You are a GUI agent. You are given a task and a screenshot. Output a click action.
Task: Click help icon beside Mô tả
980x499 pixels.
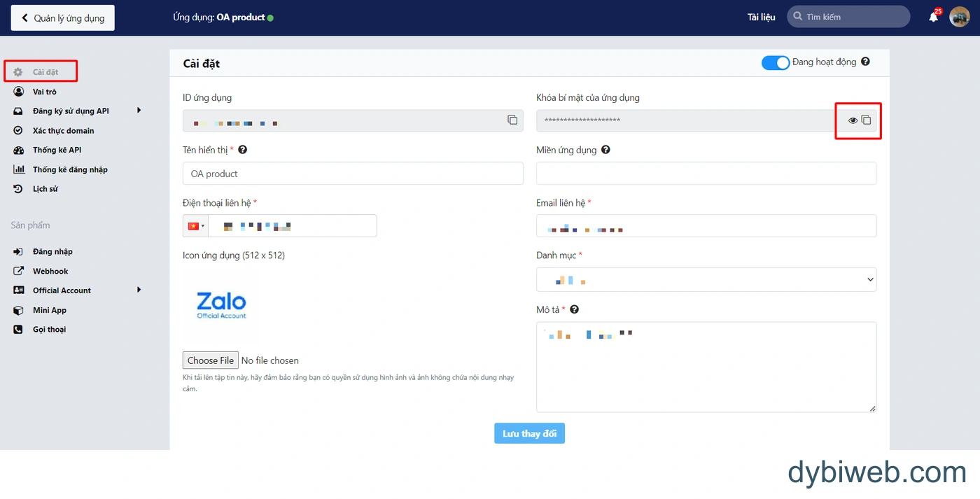click(574, 309)
